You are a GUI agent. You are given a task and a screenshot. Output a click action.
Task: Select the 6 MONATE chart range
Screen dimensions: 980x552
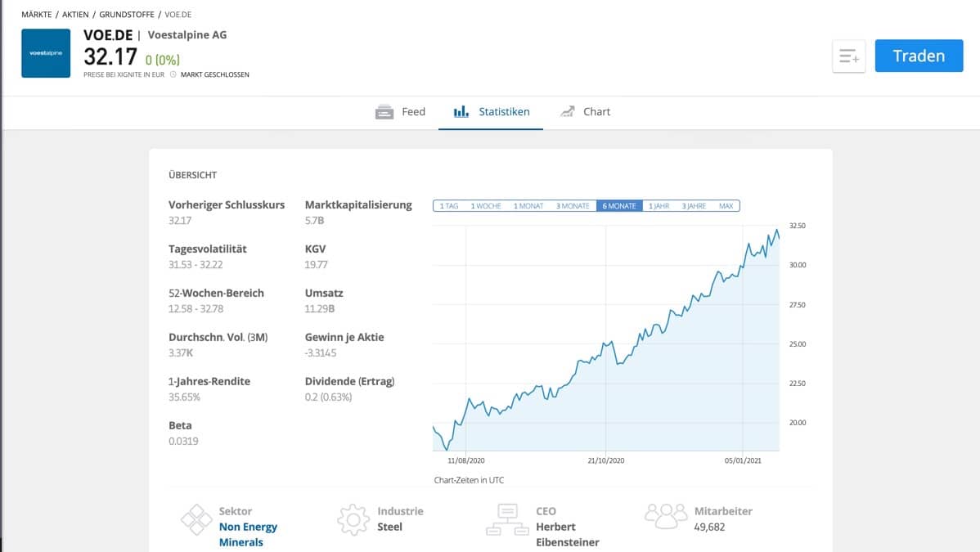tap(618, 206)
